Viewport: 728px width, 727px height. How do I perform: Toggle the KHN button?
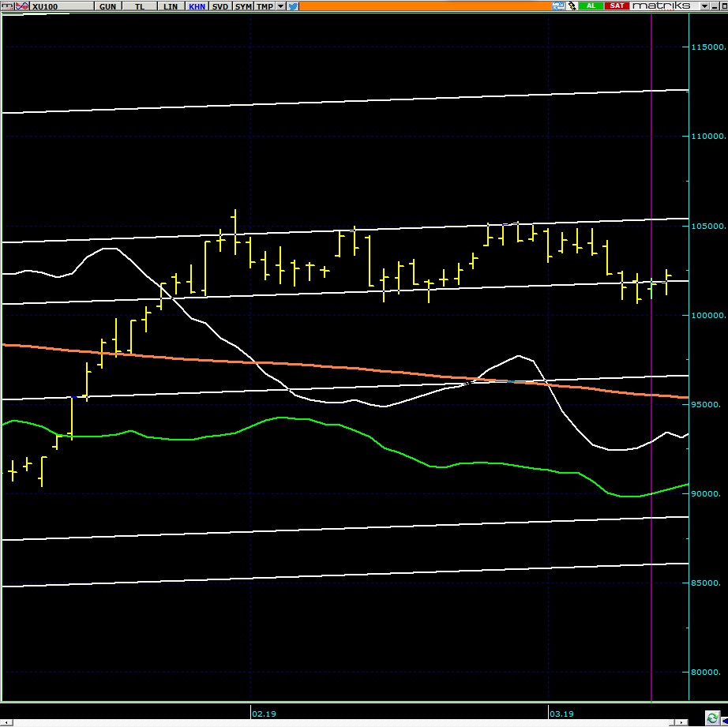tap(197, 6)
